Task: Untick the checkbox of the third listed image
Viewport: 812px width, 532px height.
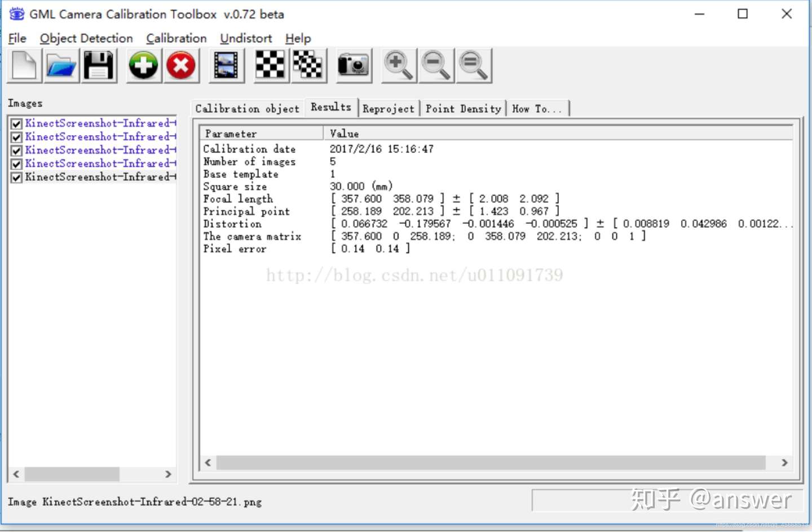Action: point(16,150)
